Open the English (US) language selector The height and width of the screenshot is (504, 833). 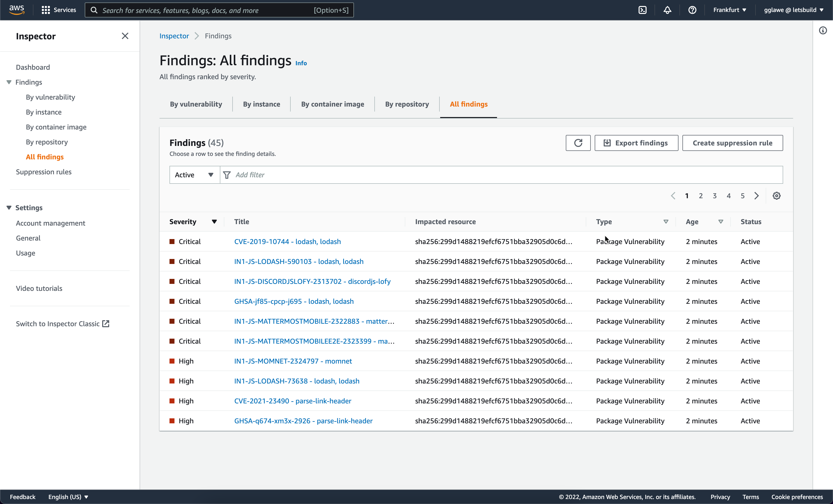coord(68,497)
